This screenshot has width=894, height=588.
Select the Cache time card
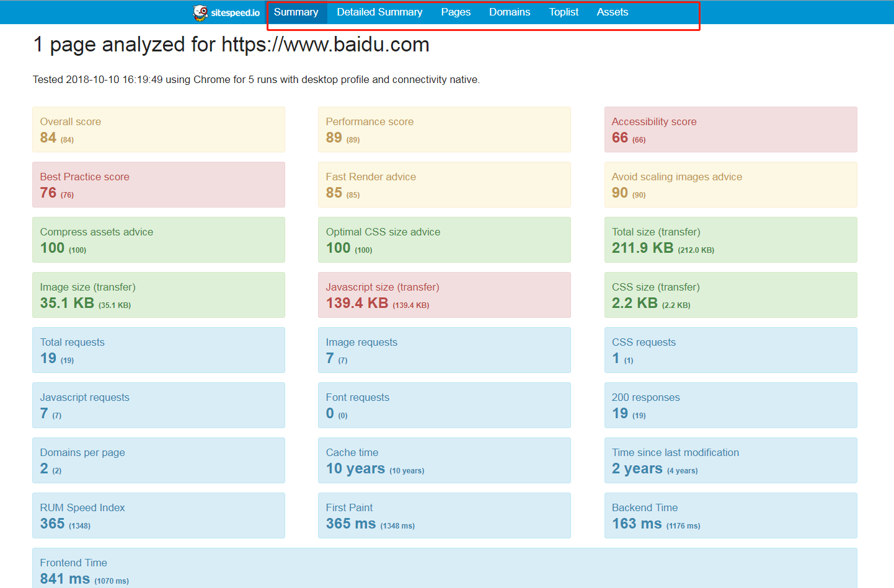(x=445, y=460)
